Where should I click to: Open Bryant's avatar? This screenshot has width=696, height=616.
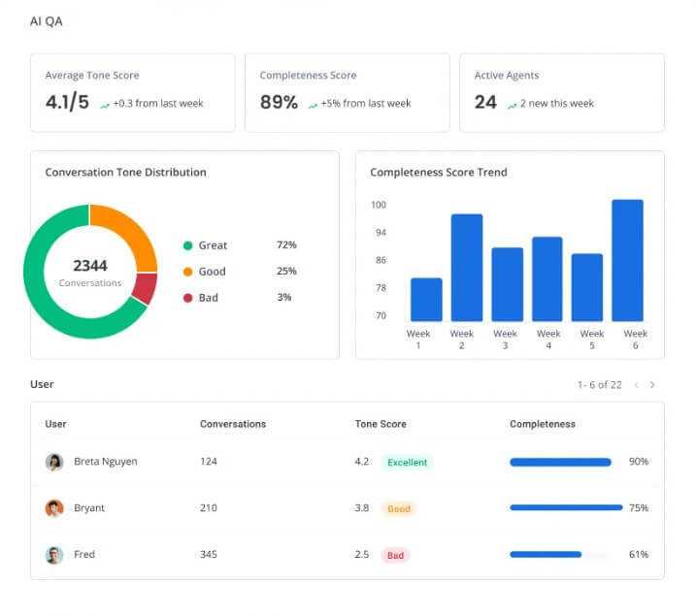point(54,508)
